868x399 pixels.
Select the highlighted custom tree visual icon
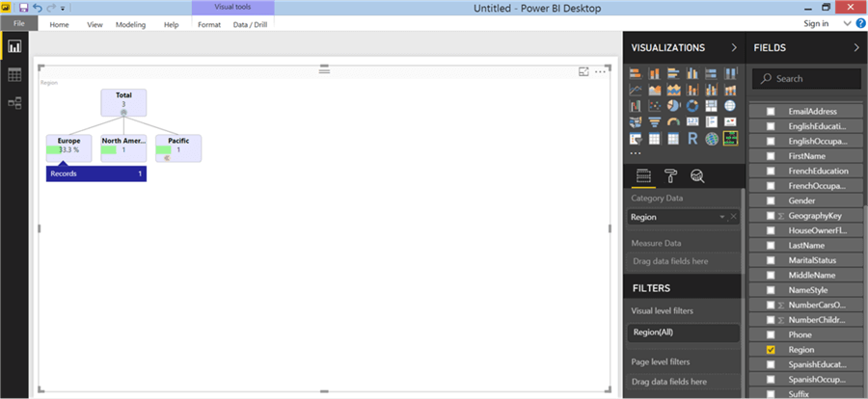(x=730, y=139)
